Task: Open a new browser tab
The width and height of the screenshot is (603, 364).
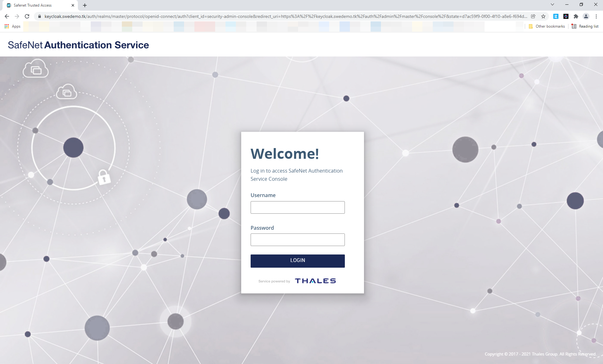Action: point(84,5)
